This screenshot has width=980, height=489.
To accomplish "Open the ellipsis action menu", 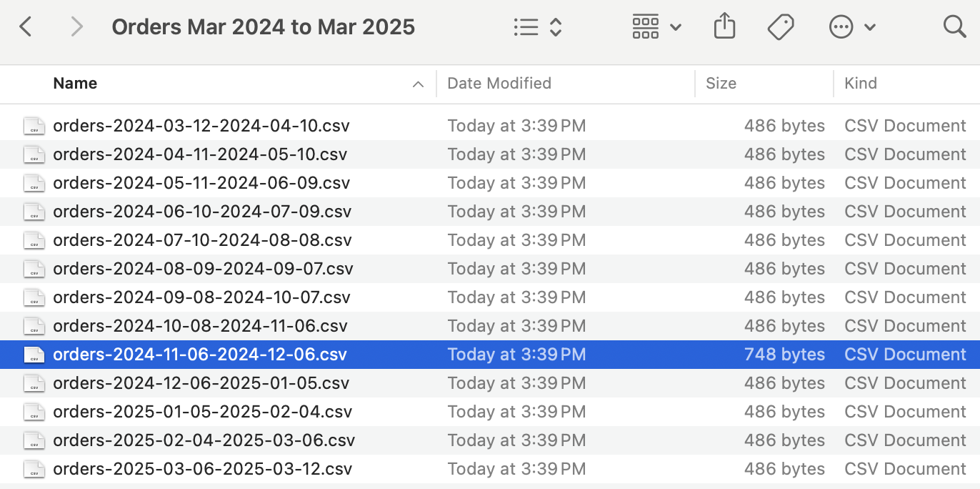I will tap(852, 27).
